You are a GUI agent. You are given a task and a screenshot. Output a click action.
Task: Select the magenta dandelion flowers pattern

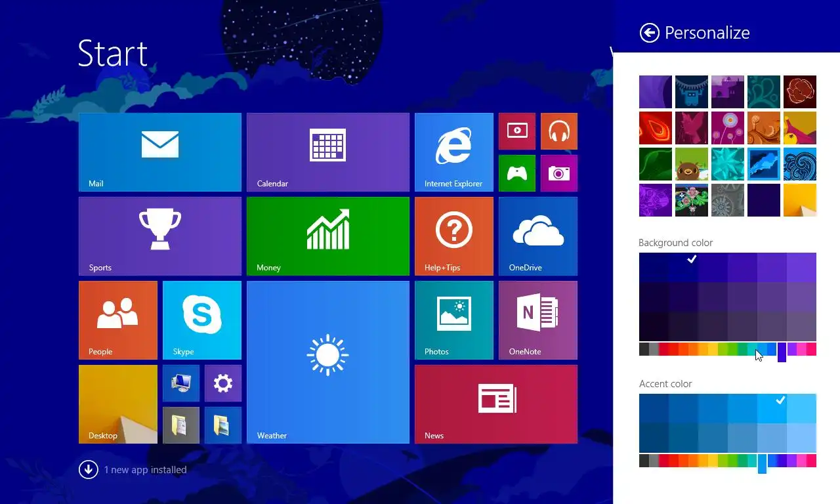coord(728,128)
